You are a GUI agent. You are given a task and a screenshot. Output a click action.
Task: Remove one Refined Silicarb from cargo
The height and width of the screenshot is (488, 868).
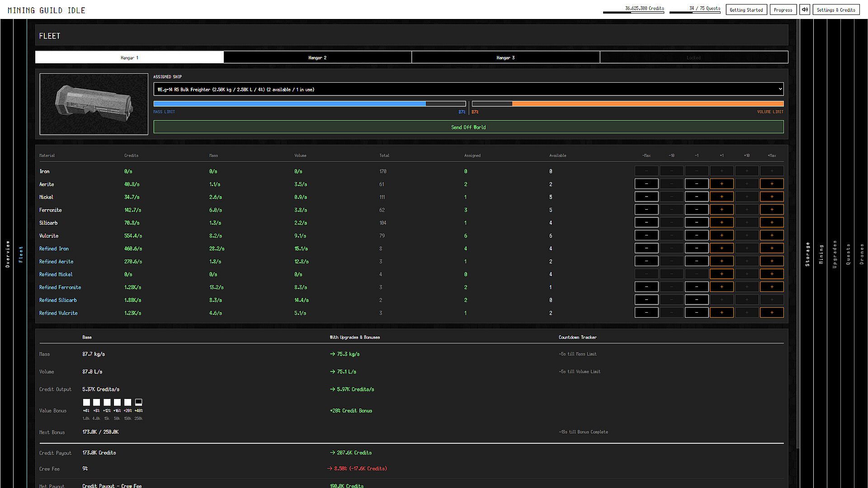click(x=697, y=300)
